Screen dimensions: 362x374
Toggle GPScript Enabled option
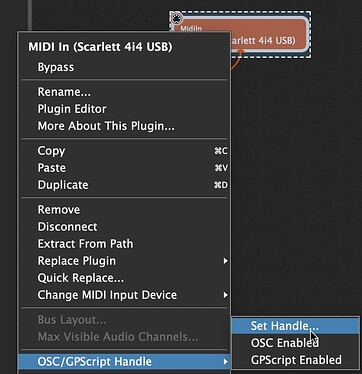[x=295, y=360]
